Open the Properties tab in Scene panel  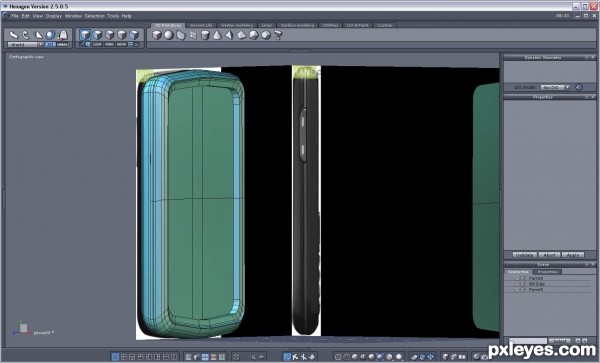point(547,272)
